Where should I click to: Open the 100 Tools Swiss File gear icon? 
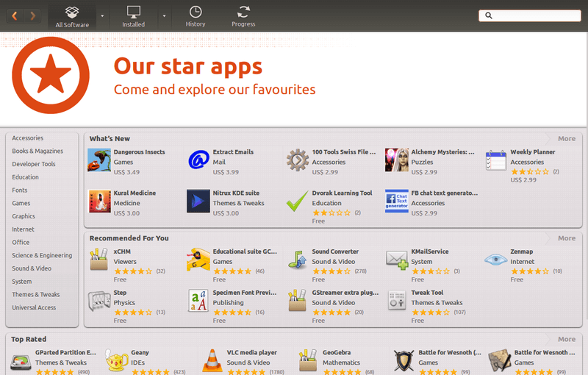coord(298,160)
